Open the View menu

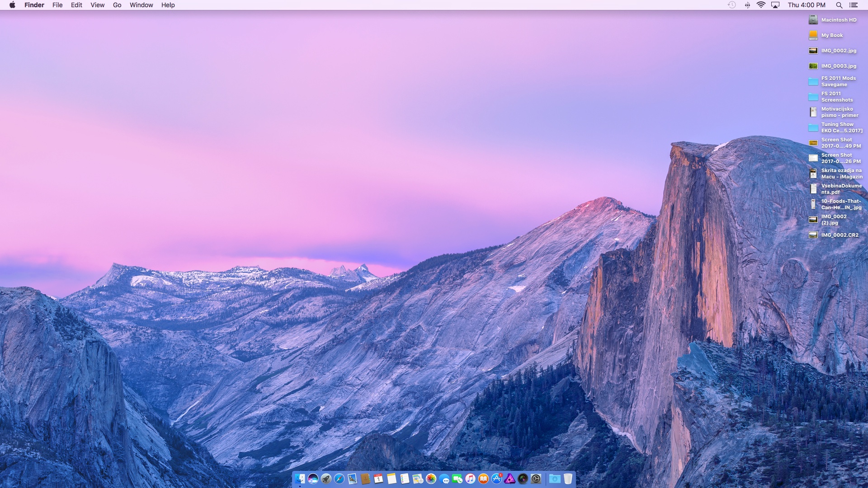[x=97, y=5]
